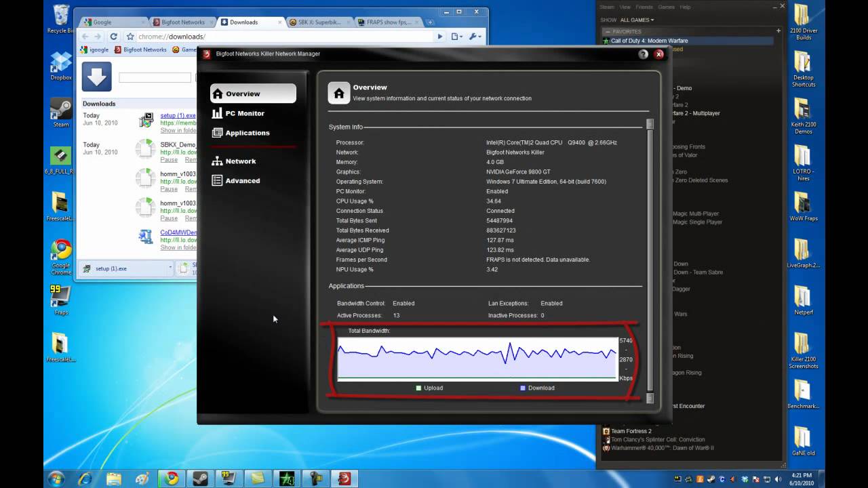868x488 pixels.
Task: Click the Upload legend color square
Action: [x=419, y=388]
